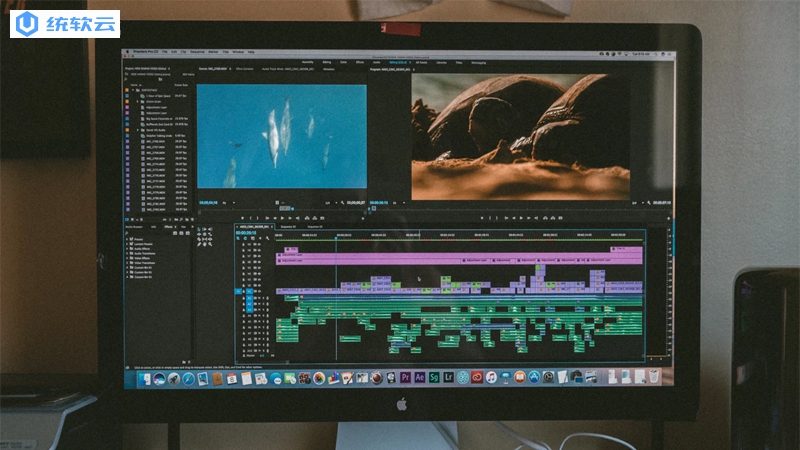Switch to the Effect Controls tab

(244, 69)
